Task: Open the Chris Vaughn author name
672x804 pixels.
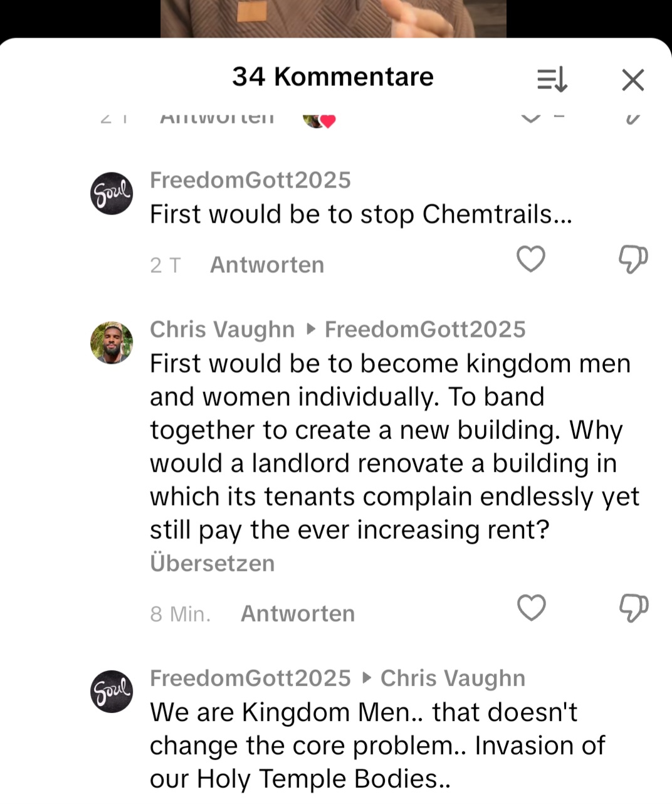Action: [x=222, y=329]
